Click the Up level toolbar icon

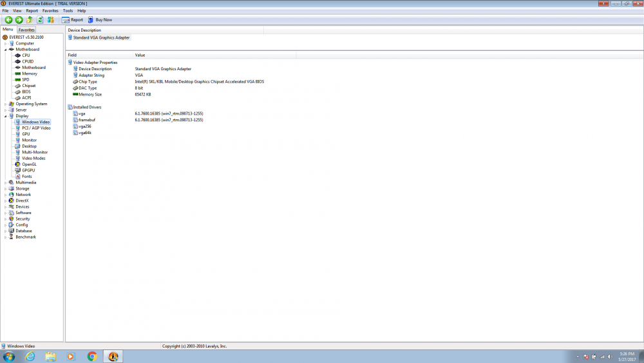click(x=30, y=20)
